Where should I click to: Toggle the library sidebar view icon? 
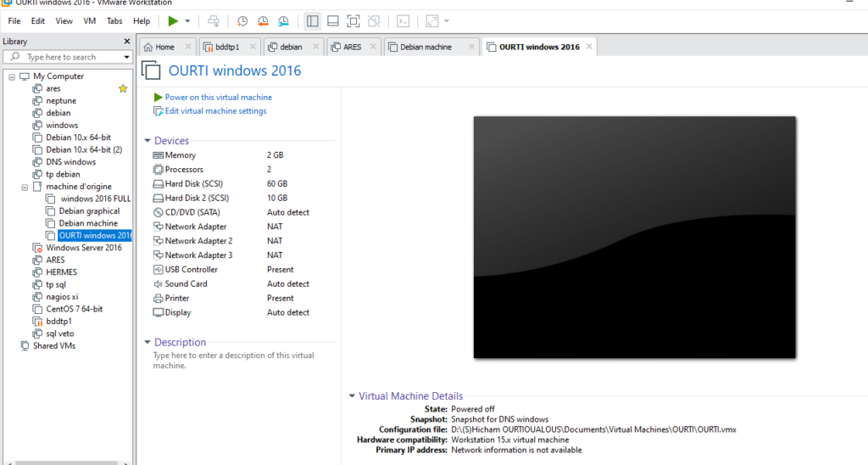[312, 21]
